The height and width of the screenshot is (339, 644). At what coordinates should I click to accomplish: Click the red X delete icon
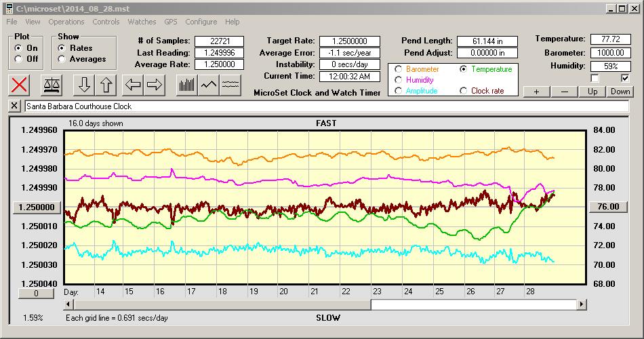(x=20, y=85)
